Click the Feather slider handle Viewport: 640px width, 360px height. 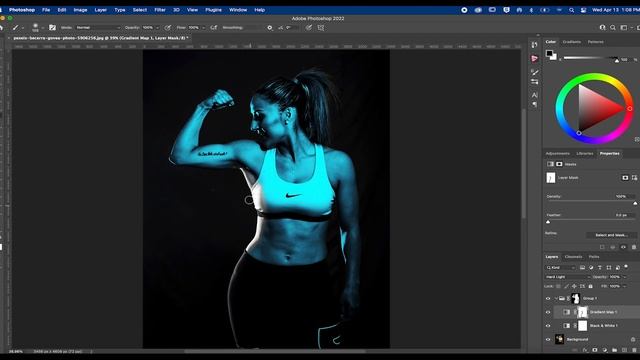point(548,222)
